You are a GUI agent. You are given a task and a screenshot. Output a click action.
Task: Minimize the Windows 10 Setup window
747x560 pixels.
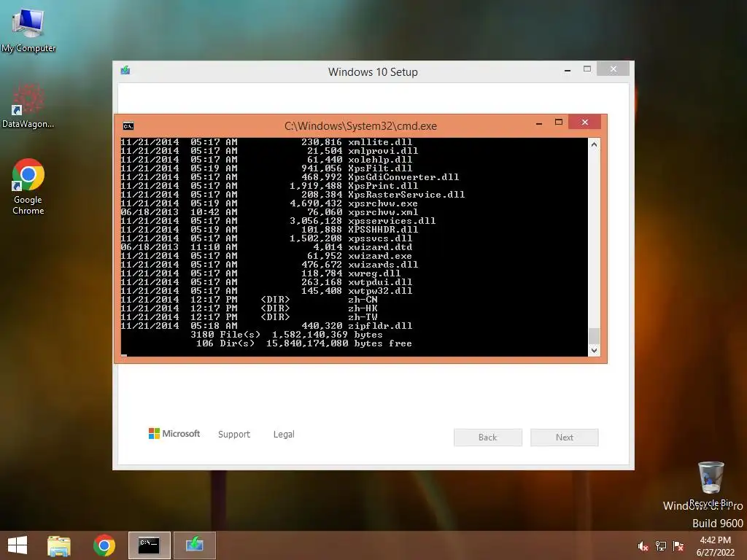(568, 69)
